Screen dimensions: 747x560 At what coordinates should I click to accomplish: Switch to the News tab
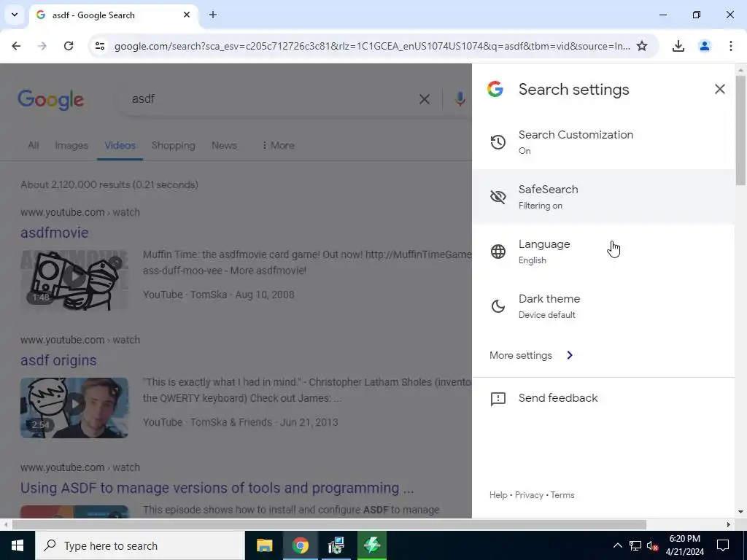(x=224, y=145)
